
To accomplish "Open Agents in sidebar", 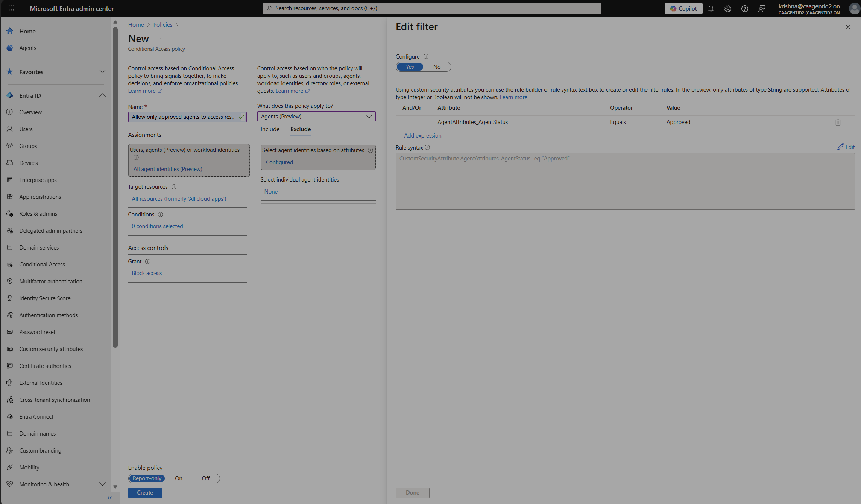I will (27, 48).
